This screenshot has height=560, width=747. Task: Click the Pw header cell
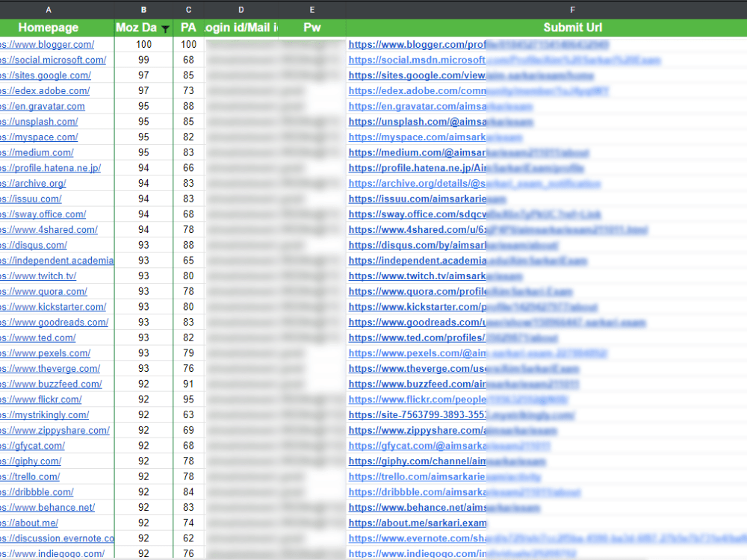point(312,28)
